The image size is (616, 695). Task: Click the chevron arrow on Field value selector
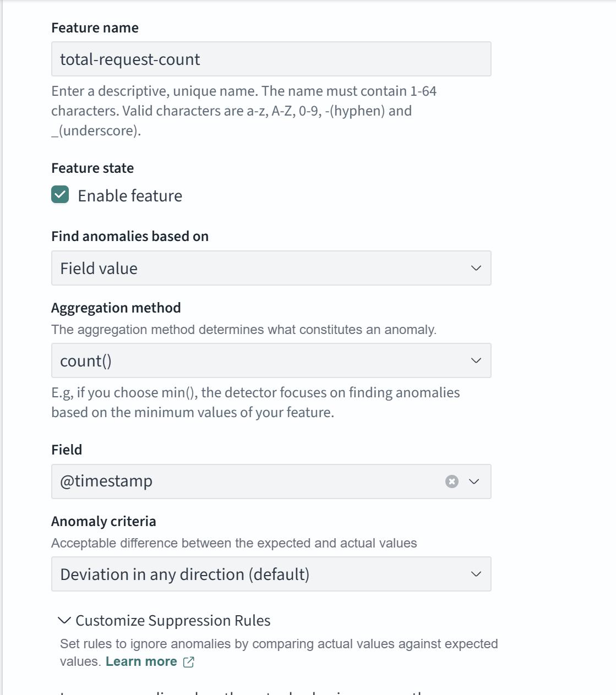(x=476, y=268)
